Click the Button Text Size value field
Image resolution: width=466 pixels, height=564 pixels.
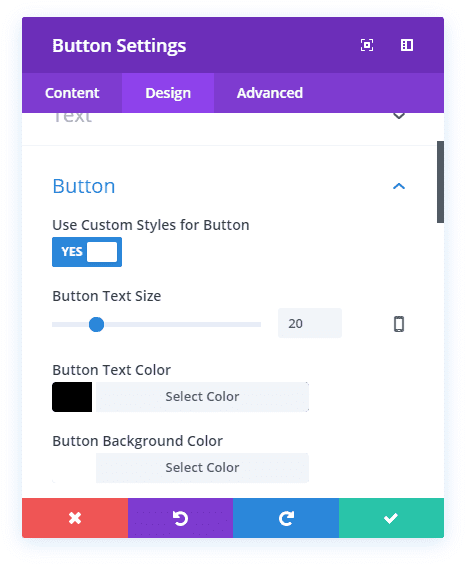click(x=310, y=323)
